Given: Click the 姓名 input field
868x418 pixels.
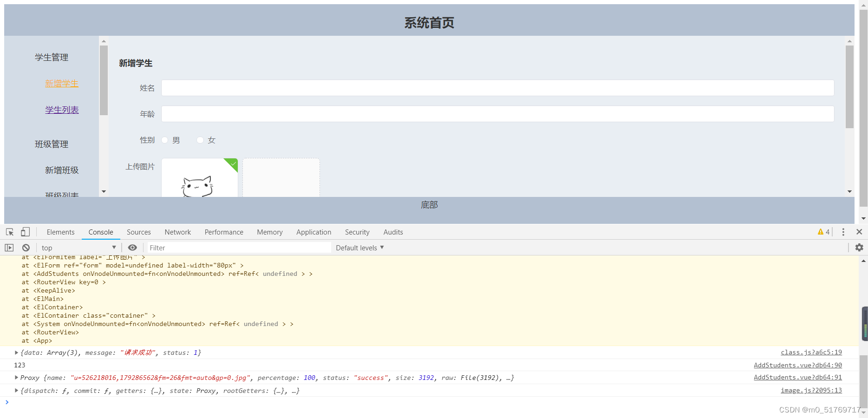Looking at the screenshot, I should pos(497,88).
